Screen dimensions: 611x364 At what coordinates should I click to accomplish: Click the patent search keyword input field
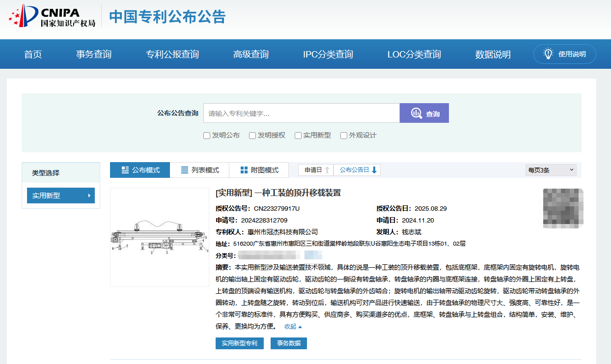tap(301, 112)
